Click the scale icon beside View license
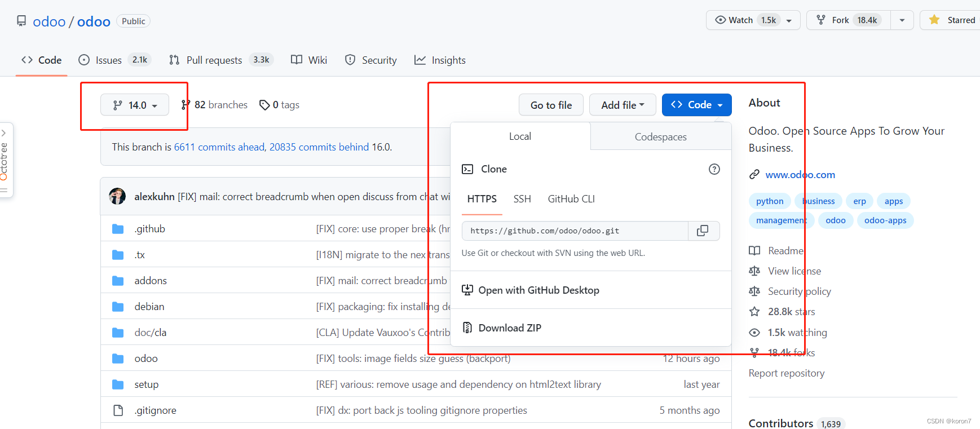The height and width of the screenshot is (429, 980). pos(754,271)
